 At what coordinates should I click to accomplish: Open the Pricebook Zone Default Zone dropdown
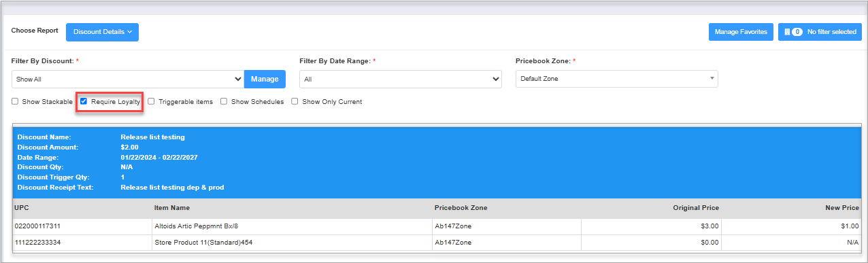616,79
